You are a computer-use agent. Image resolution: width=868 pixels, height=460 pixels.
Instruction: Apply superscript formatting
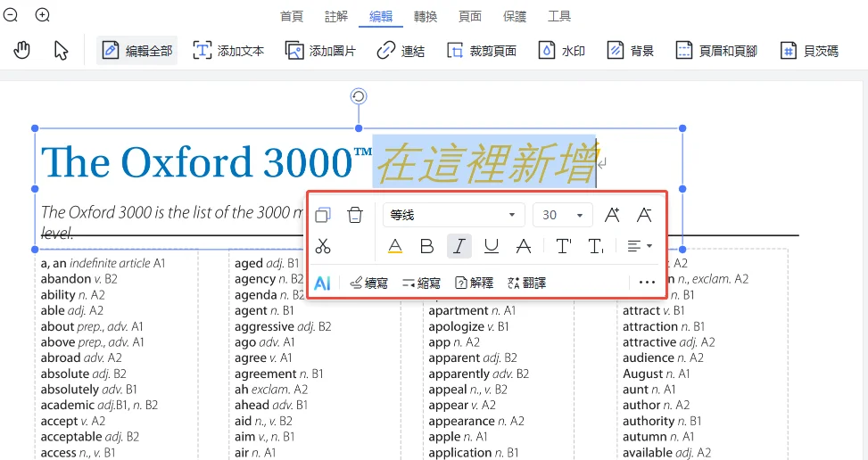pyautogui.click(x=564, y=246)
